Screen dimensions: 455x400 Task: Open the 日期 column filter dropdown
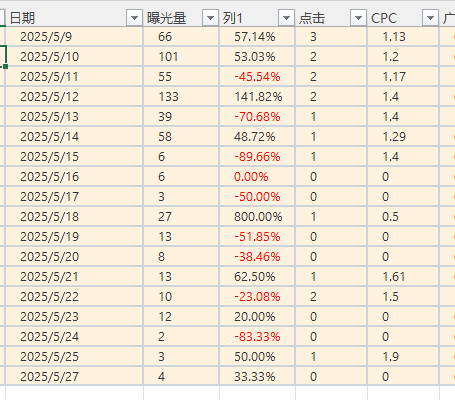(x=135, y=18)
